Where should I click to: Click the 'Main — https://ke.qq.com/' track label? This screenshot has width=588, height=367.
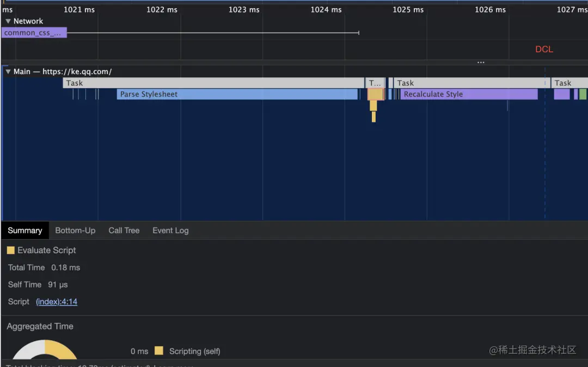click(x=63, y=71)
